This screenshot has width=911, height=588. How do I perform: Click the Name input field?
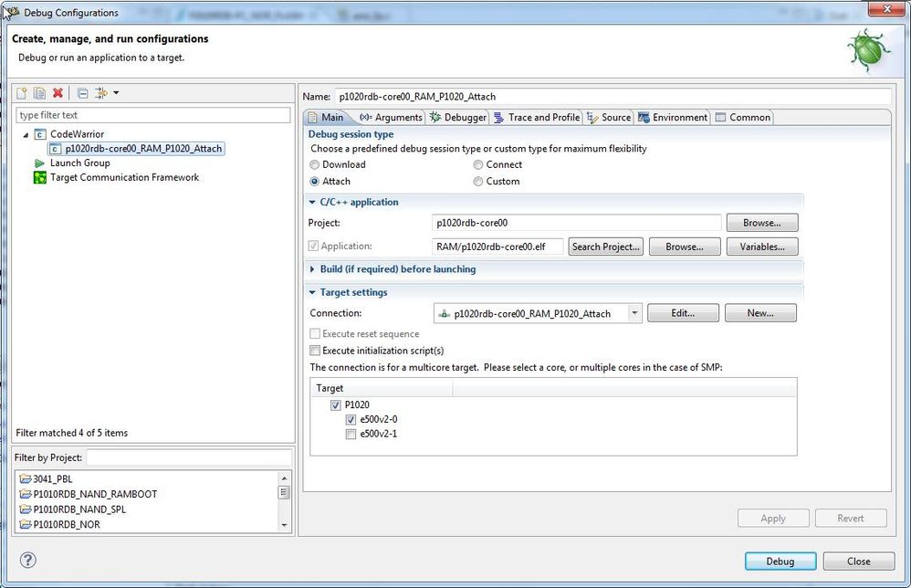[x=613, y=97]
